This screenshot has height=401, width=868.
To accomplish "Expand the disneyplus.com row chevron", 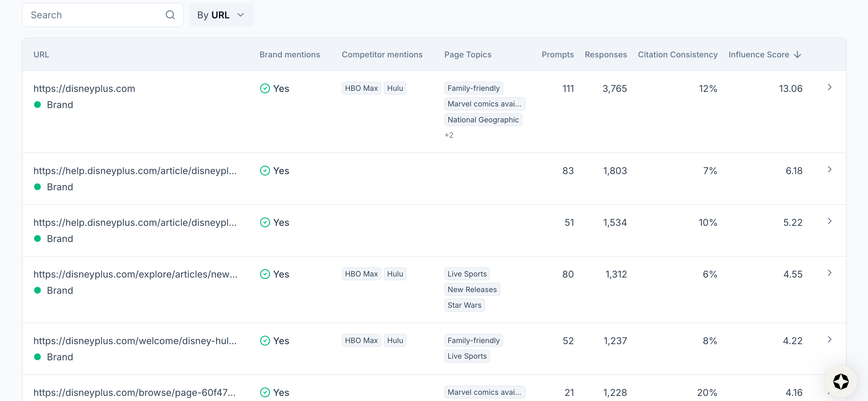I will 829,87.
